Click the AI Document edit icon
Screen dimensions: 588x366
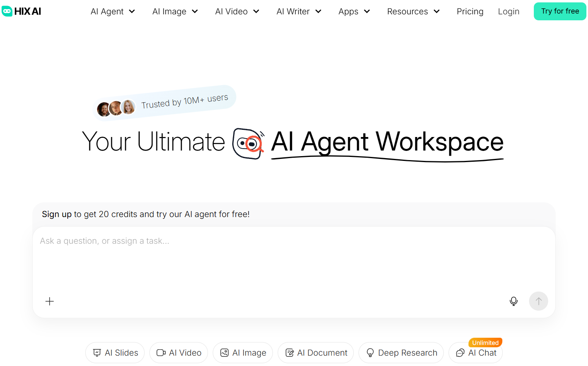(x=290, y=352)
